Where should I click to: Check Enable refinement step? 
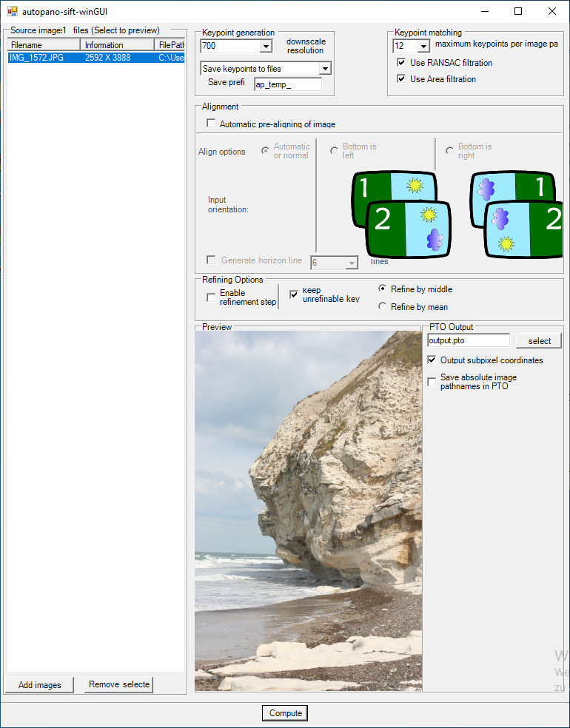211,297
